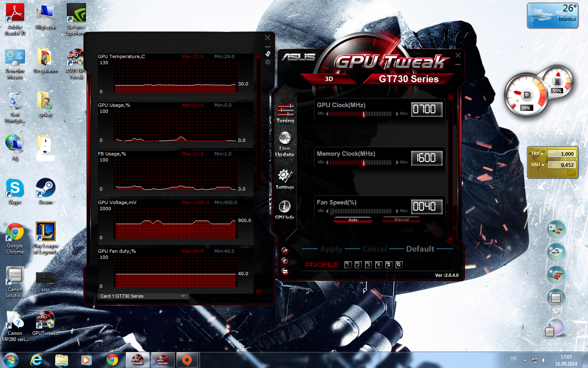Open the volume speaker tray icon
Screen dimensions: 588x368
click(544, 360)
